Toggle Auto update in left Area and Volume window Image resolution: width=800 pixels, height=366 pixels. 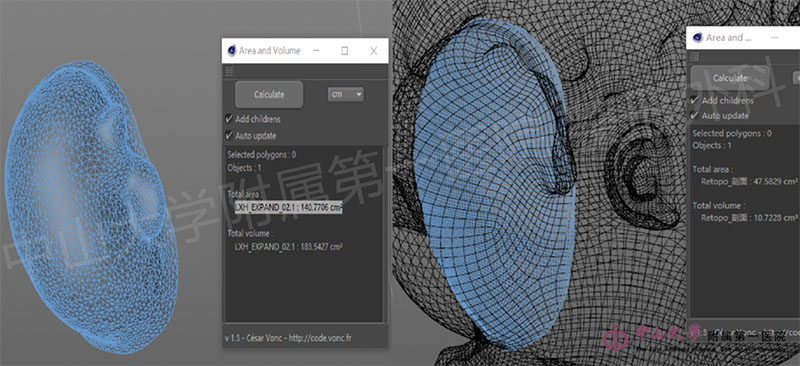[x=251, y=136]
